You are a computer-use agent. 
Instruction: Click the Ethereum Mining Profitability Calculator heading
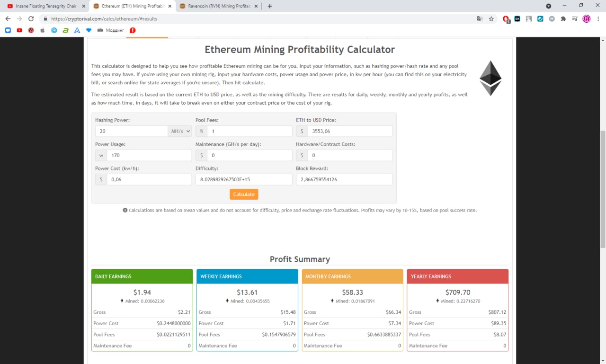[300, 49]
